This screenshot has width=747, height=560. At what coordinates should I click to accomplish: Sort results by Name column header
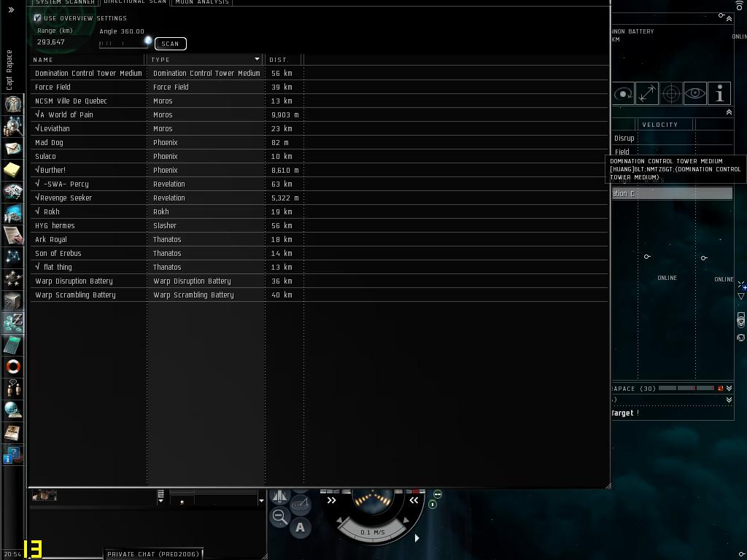click(88, 60)
